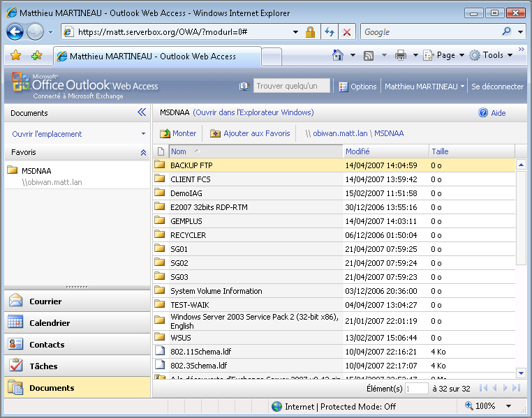Click Ouvrir dans l'Explorateur Windows link
This screenshot has width=532, height=418.
tap(253, 112)
